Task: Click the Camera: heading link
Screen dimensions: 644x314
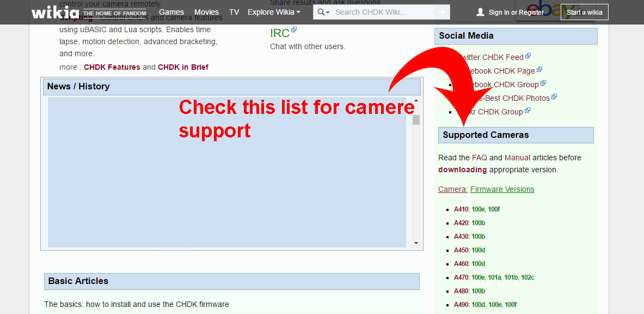Action: [x=453, y=189]
